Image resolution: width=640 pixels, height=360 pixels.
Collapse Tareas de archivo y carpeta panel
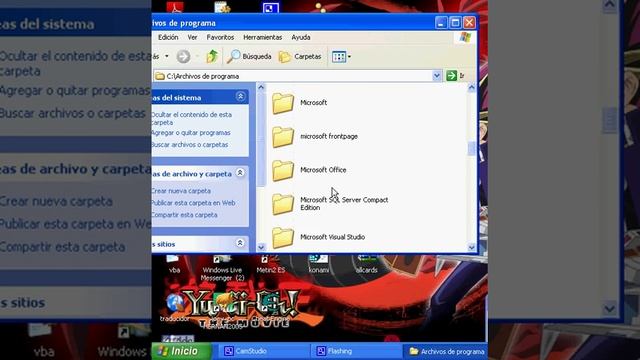pos(240,173)
